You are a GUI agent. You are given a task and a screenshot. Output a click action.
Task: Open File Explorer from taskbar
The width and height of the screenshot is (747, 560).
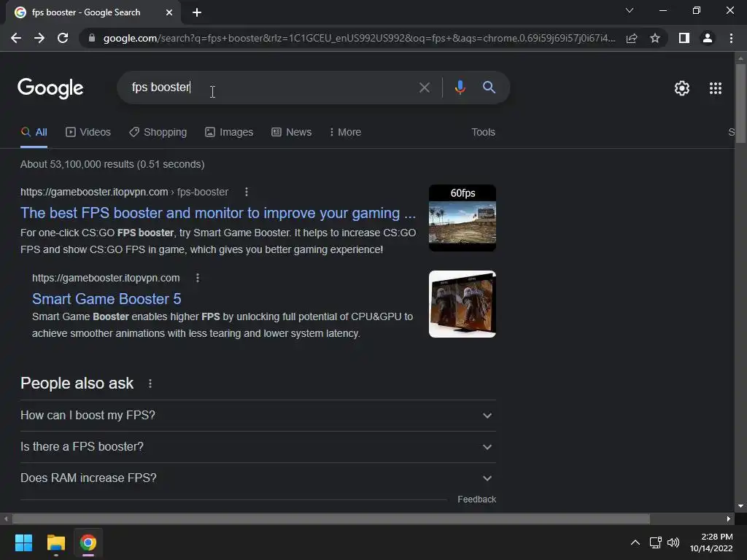click(55, 542)
